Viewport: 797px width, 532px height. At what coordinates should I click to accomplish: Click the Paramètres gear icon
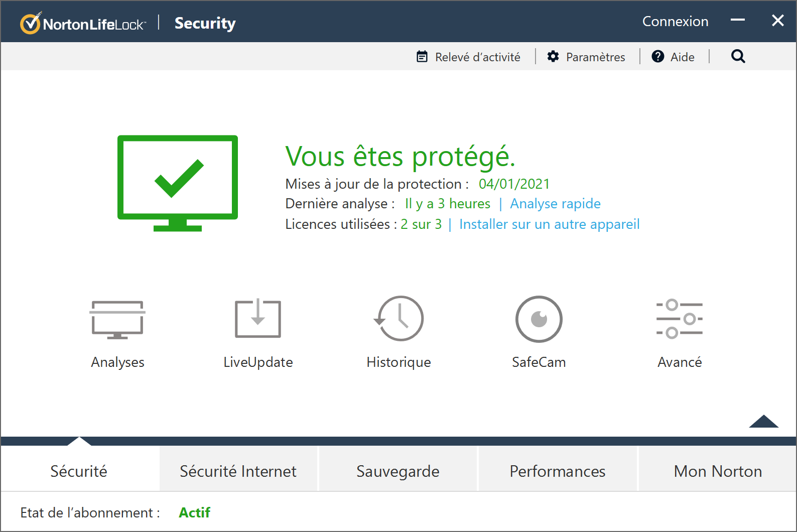pos(553,57)
